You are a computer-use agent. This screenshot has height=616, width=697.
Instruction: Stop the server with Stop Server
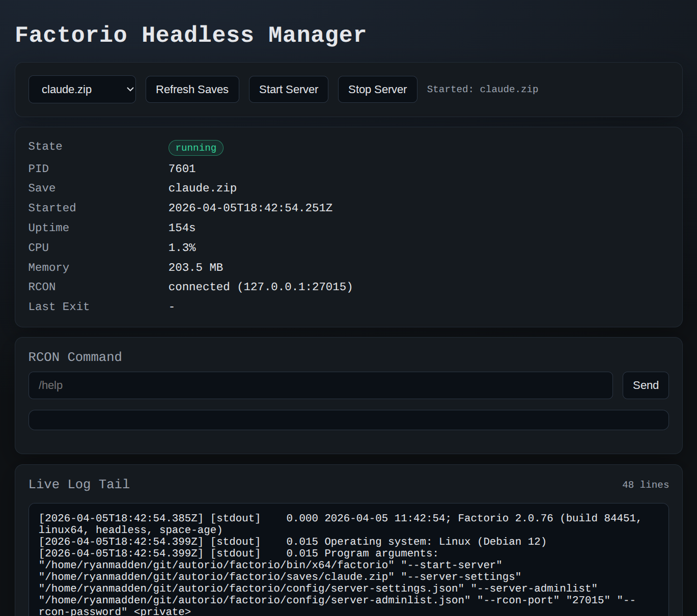coord(377,90)
